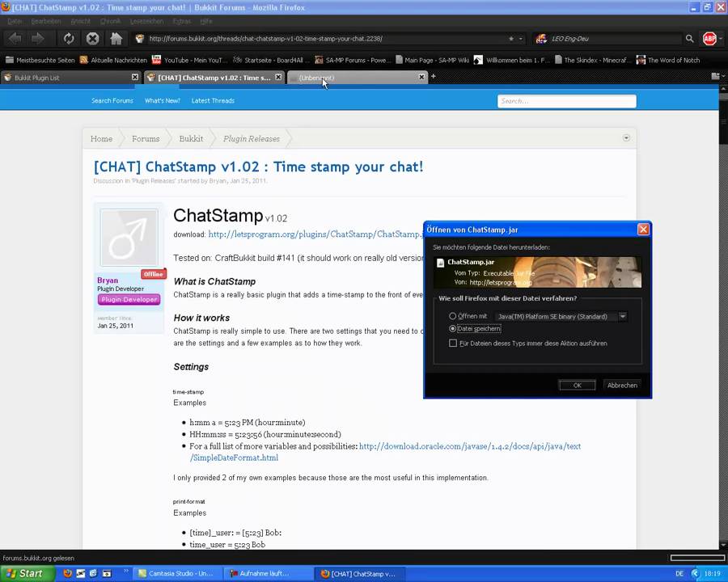
Task: Close the ChatStamp v1.02 tab
Action: [278, 77]
